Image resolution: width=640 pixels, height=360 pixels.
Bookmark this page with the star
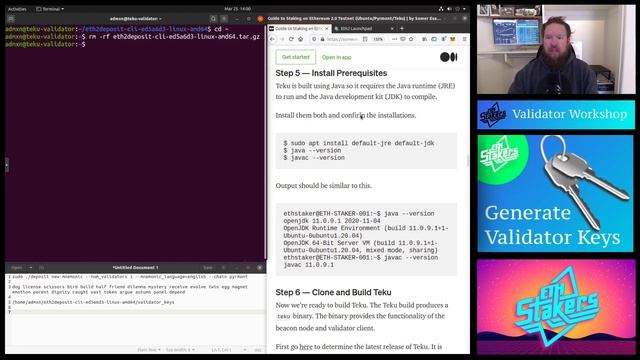(x=411, y=39)
